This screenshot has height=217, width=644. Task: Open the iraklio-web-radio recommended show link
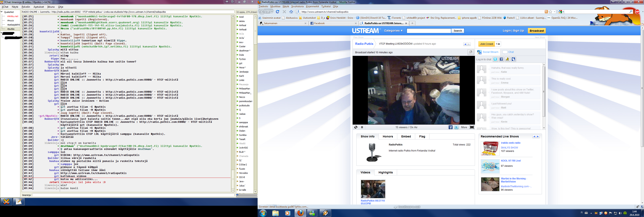[x=511, y=143]
